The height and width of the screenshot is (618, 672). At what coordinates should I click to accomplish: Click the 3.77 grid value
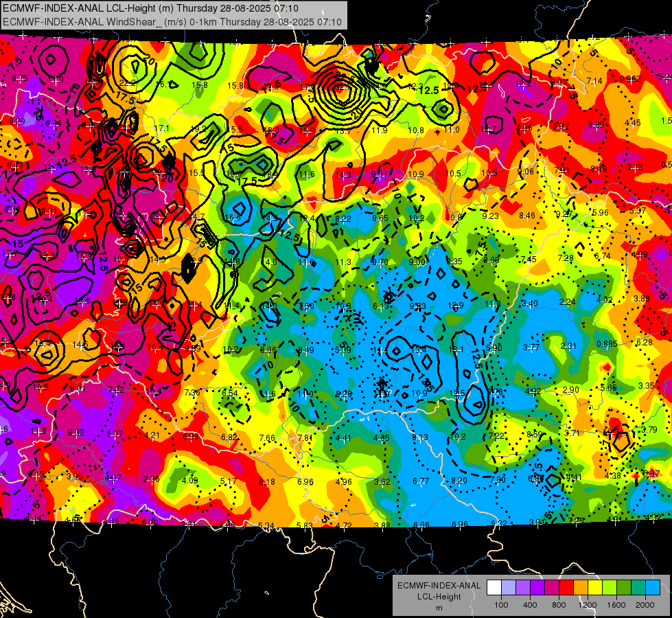(x=531, y=347)
